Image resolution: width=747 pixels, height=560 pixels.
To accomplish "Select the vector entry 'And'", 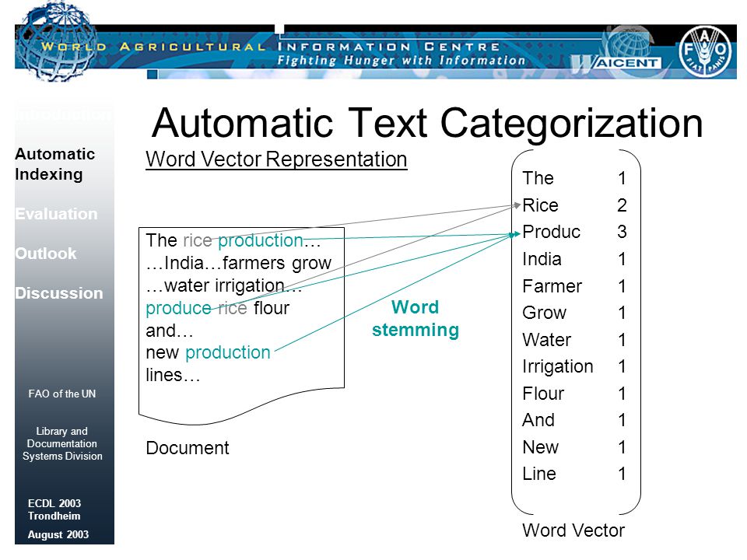I will point(538,421).
